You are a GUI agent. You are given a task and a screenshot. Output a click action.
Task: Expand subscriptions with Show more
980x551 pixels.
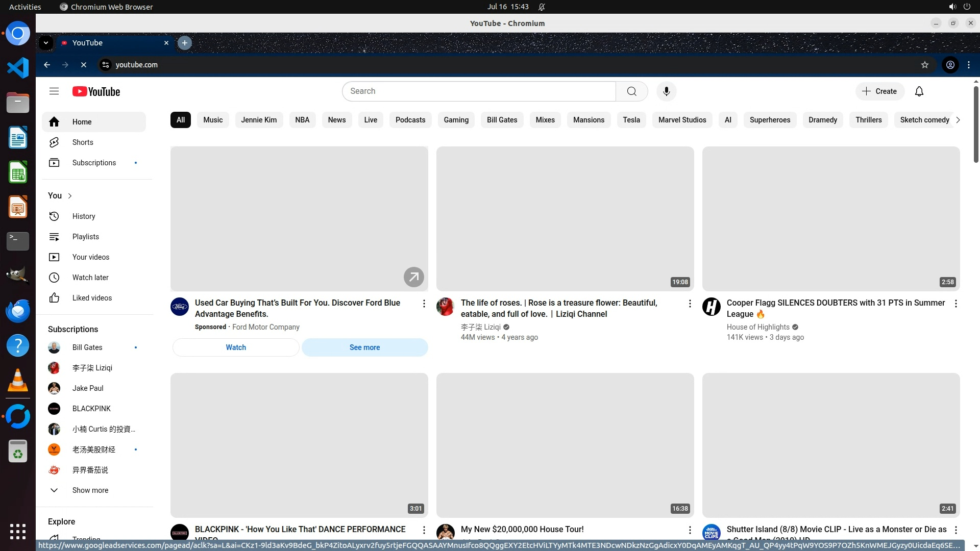[x=90, y=490]
